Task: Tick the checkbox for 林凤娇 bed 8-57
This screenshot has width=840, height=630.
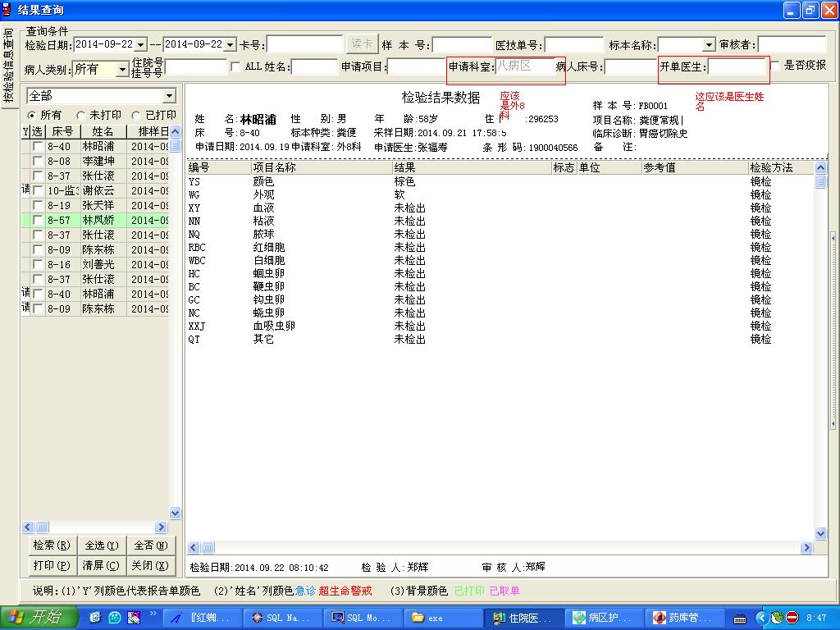Action: coord(38,220)
